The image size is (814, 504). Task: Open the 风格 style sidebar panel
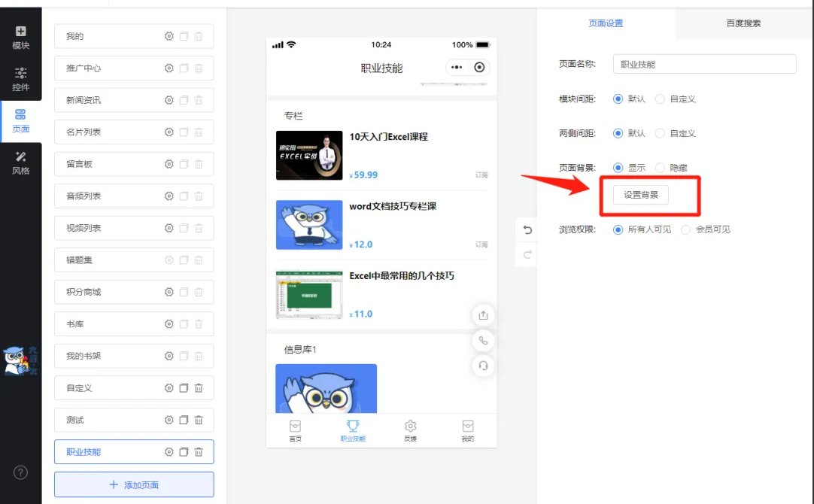tap(21, 163)
